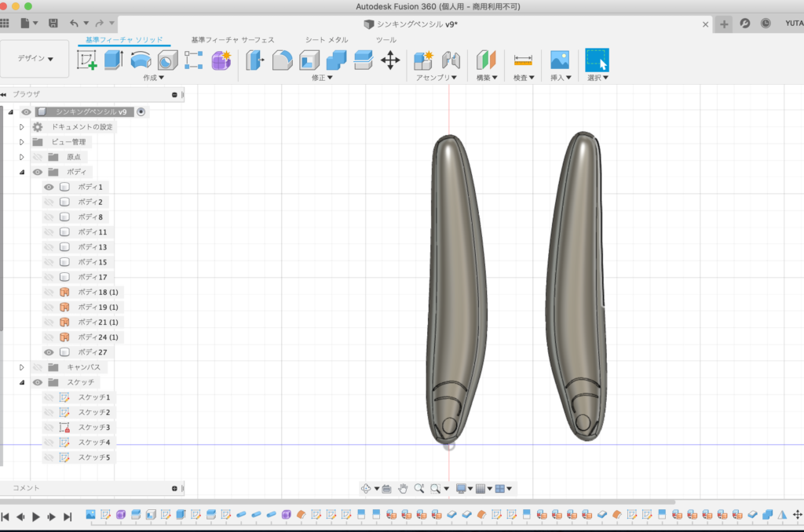804x532 pixels.
Task: Show the キャンバス folder via eye icon
Action: coord(37,367)
